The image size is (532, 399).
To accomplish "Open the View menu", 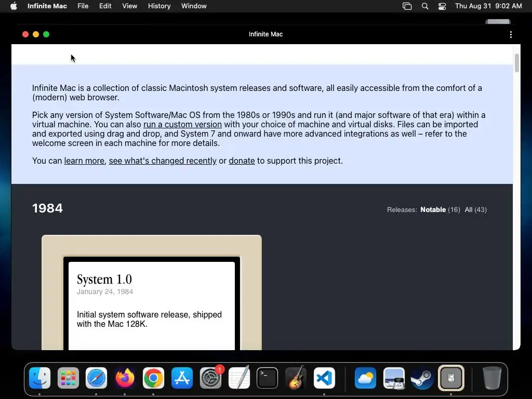I will click(x=129, y=6).
